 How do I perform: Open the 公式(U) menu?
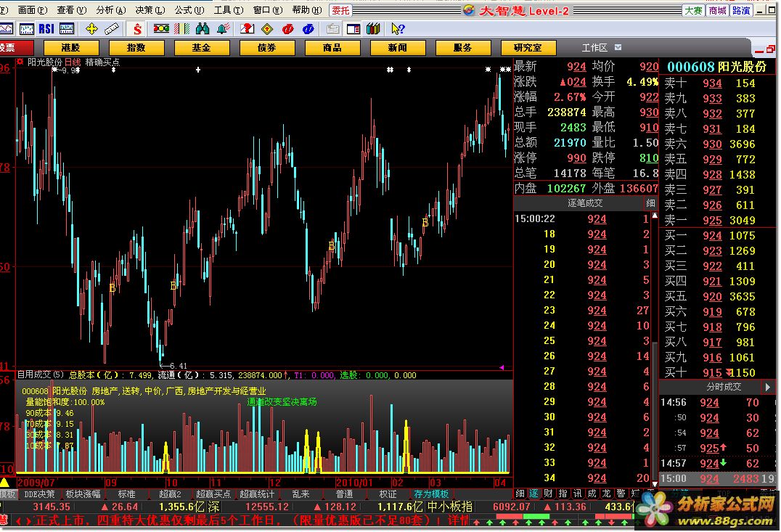188,10
